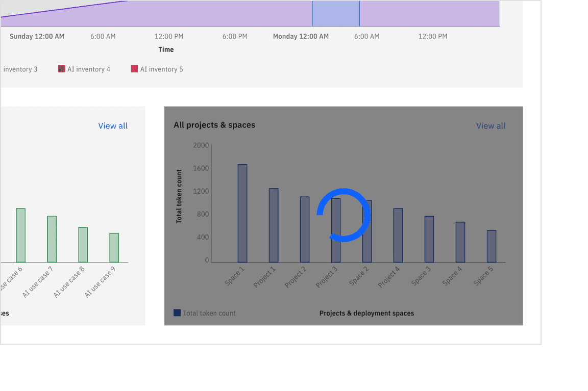
Task: Select the Project 2 bar
Action: [x=305, y=229]
